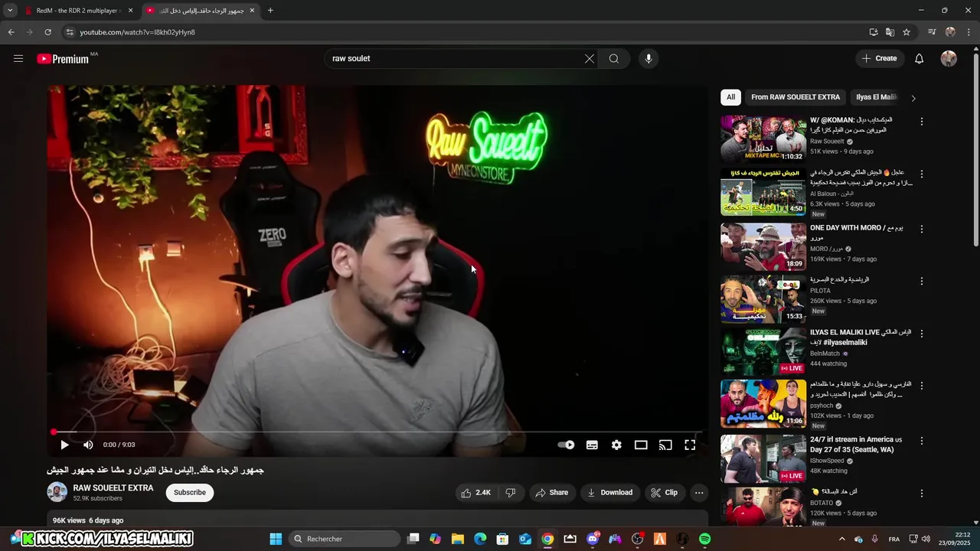Select From RAW SOUEELT EXTRA chip
This screenshot has height=551, width=980.
click(795, 97)
